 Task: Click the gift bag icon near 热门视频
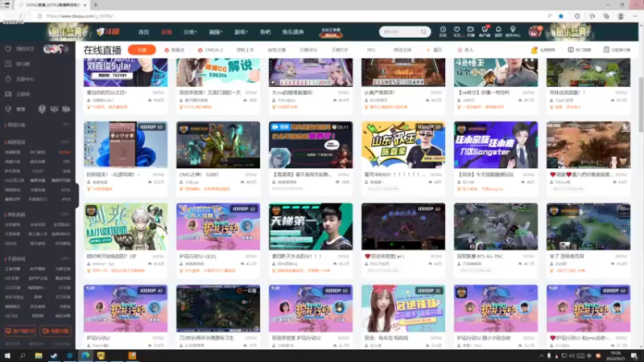[534, 50]
